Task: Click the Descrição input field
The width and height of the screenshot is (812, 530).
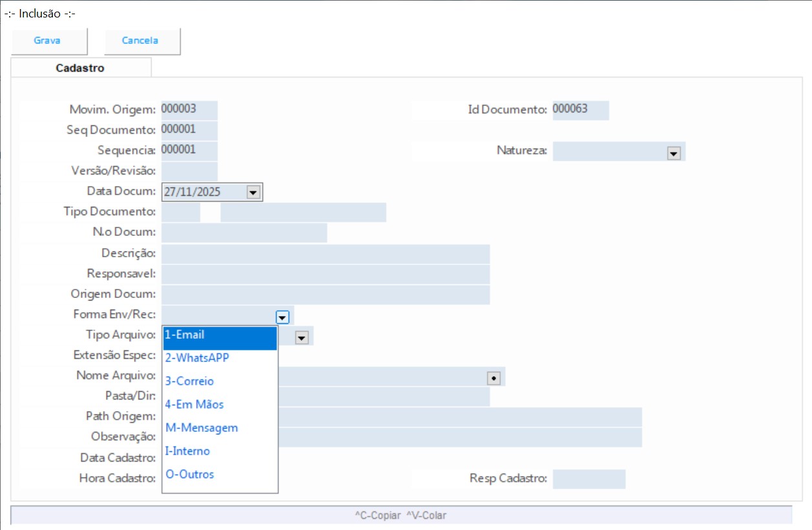Action: tap(325, 254)
